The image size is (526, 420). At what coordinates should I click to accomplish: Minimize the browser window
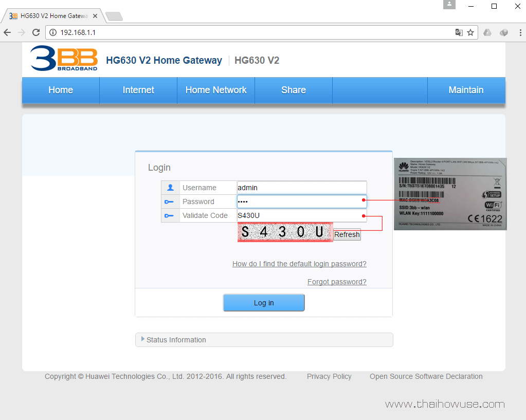(x=471, y=6)
